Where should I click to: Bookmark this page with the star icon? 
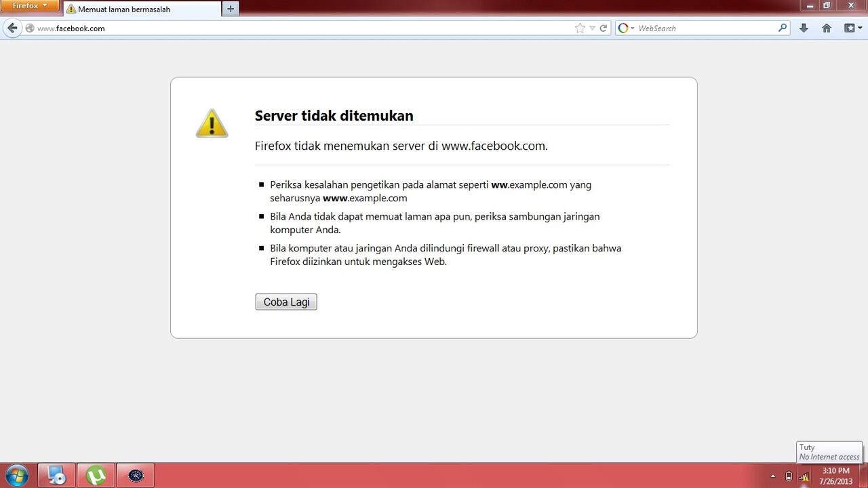[x=580, y=28]
